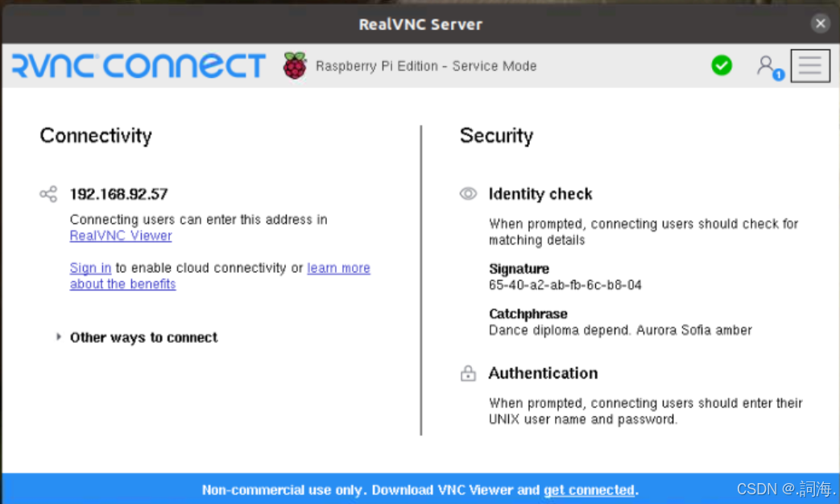Click the share icon beside IP address
840x504 pixels.
click(x=48, y=194)
